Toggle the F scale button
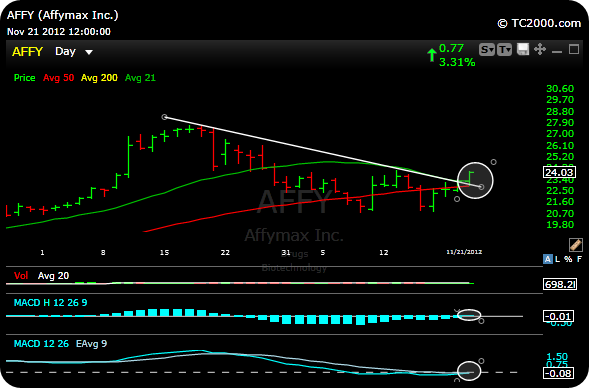Image resolution: width=589 pixels, height=388 pixels. tap(579, 259)
